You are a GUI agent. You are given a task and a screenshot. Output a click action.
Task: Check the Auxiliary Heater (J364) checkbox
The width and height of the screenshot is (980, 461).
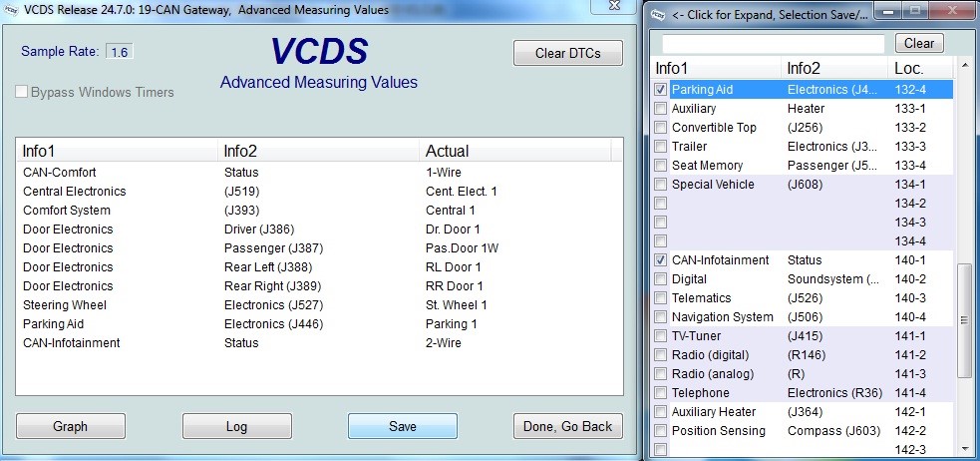tap(661, 412)
